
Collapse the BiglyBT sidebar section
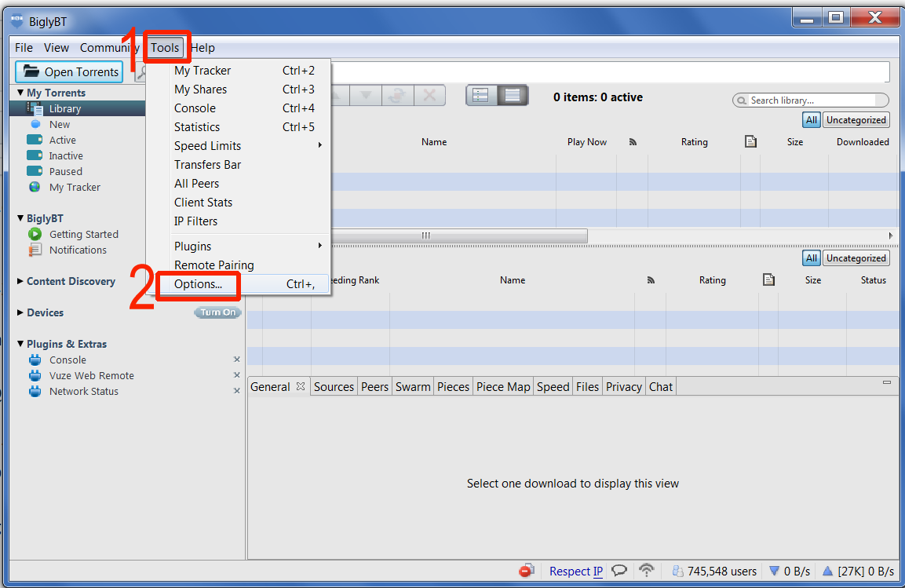[x=20, y=219]
